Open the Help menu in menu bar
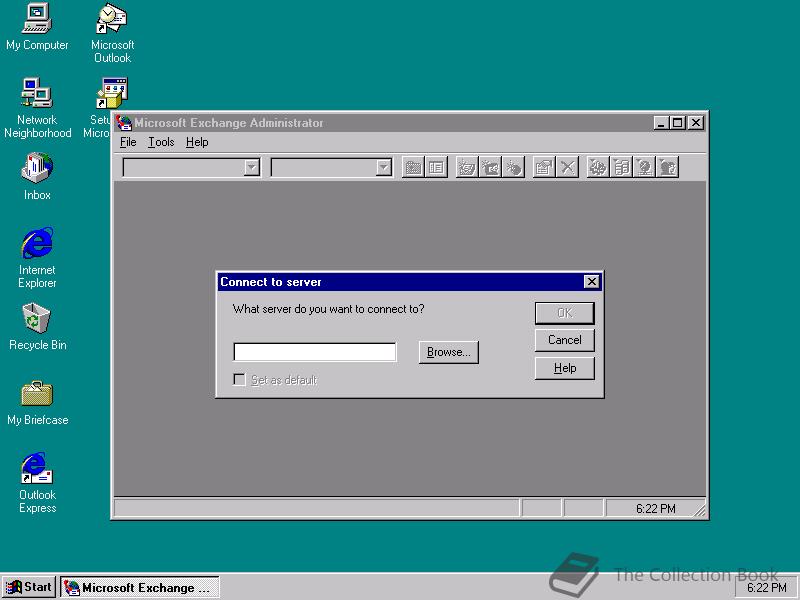 point(197,142)
